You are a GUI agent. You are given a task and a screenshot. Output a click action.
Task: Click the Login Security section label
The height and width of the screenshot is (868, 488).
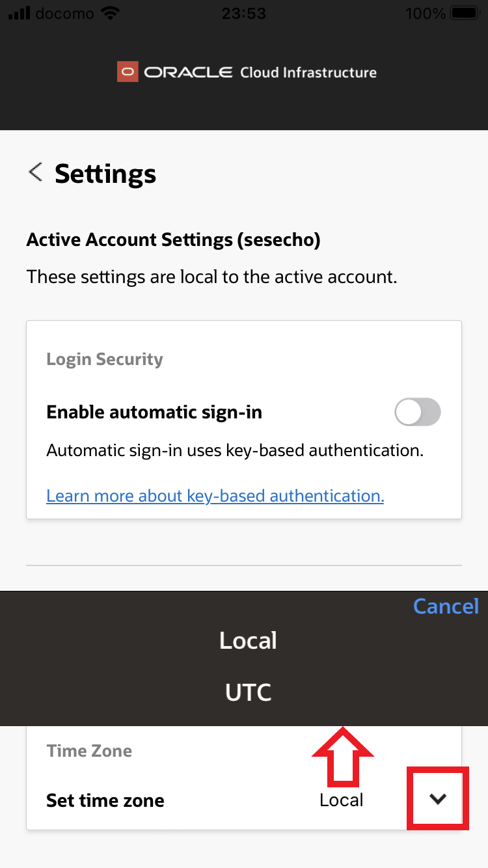tap(105, 359)
